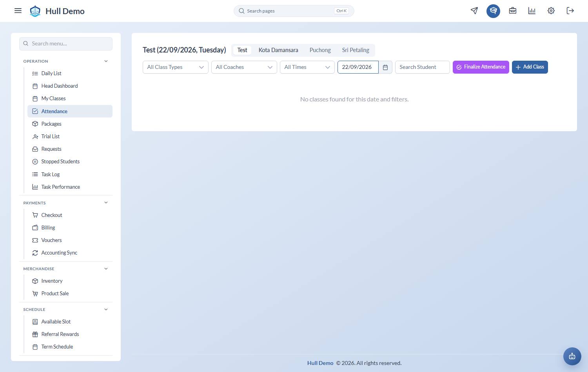
Task: Open the All Class Types dropdown
Action: point(176,67)
